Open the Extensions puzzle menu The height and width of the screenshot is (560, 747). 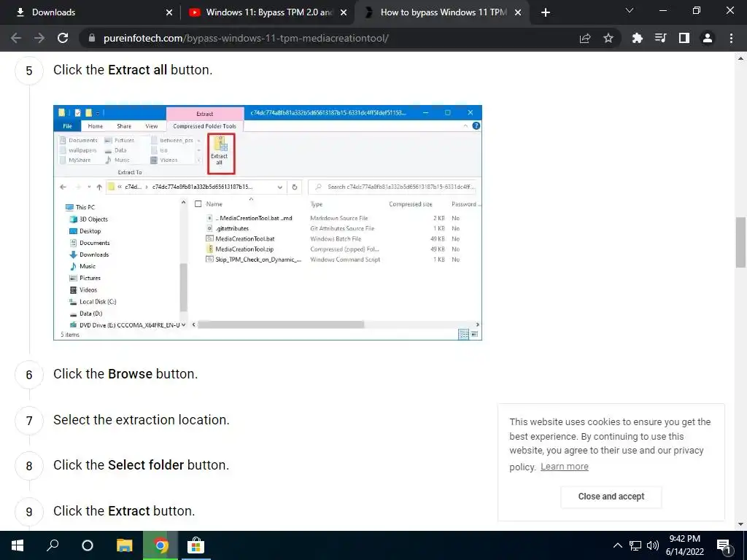coord(637,38)
